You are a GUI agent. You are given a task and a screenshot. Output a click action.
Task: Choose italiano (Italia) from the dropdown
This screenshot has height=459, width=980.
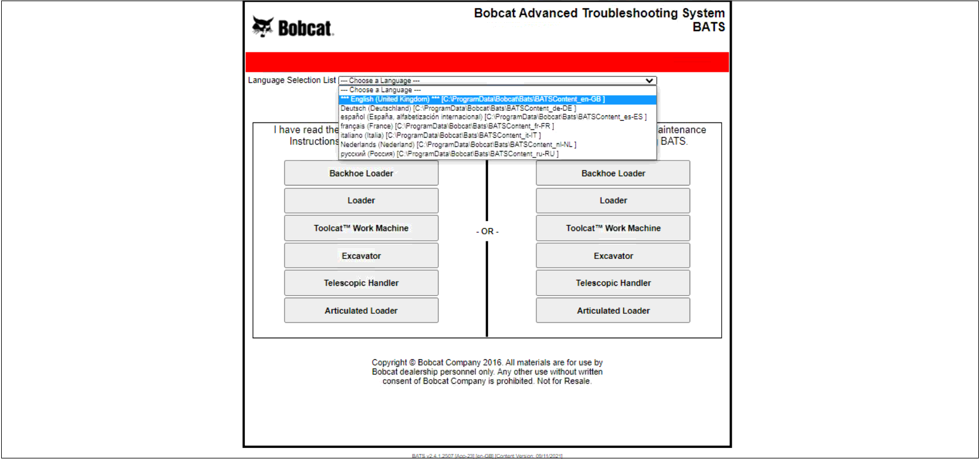pyautogui.click(x=441, y=135)
